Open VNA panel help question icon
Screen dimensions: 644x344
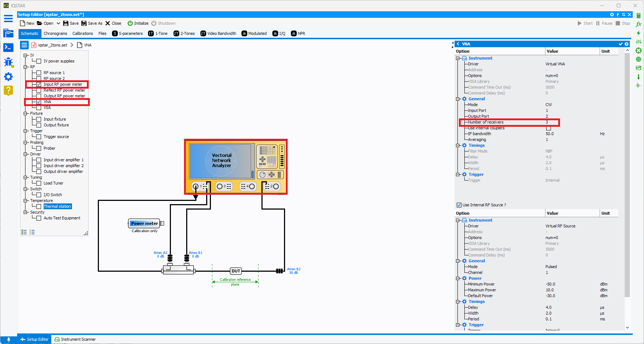(627, 44)
